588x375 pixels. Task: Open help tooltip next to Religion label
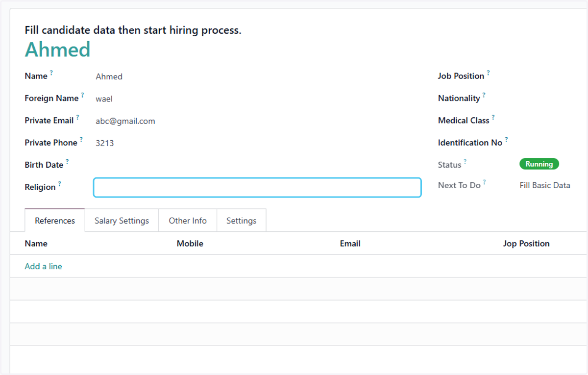pos(60,184)
